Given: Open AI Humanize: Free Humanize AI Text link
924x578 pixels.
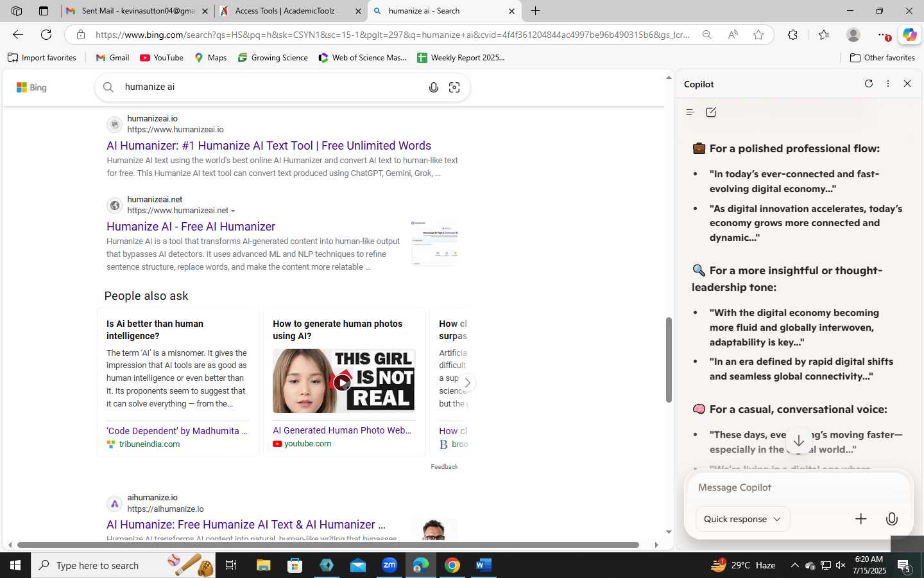Looking at the screenshot, I should (x=246, y=525).
